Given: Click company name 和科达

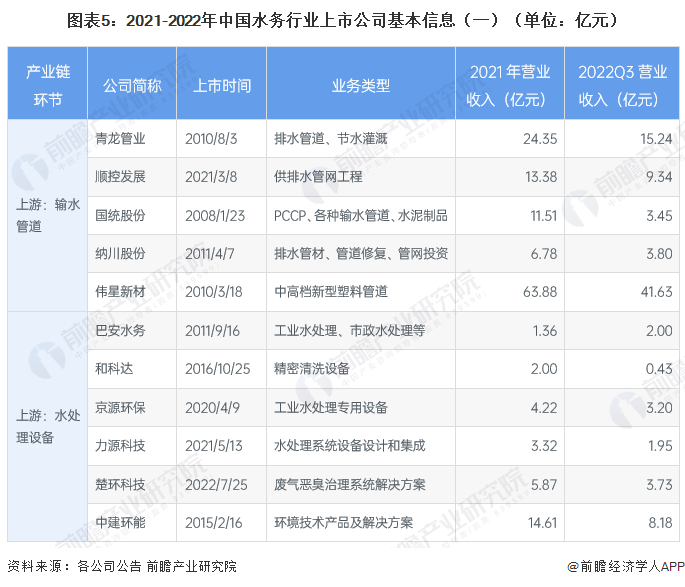Looking at the screenshot, I should click(114, 369).
